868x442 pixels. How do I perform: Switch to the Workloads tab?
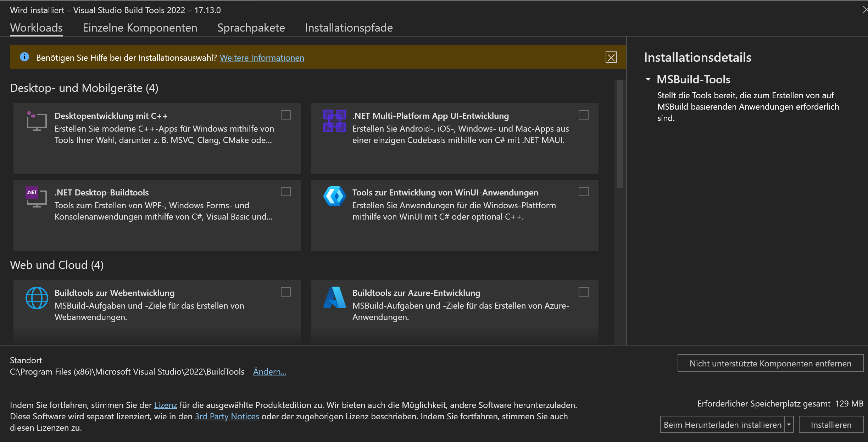pos(37,28)
